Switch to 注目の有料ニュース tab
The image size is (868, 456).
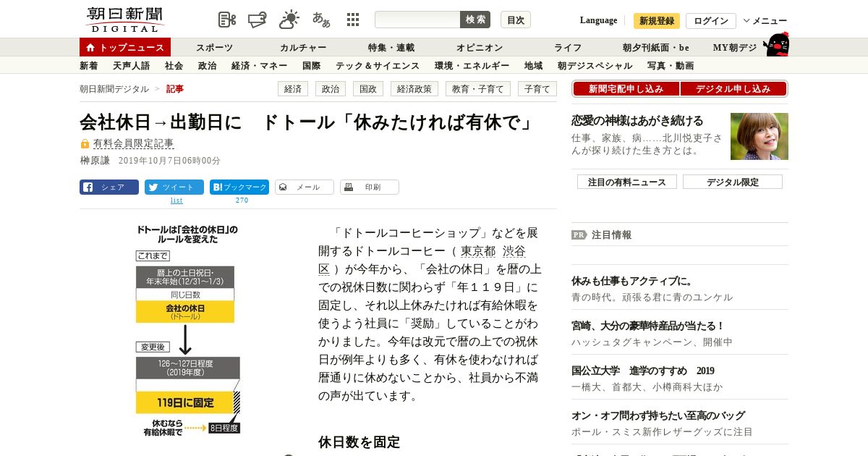click(627, 182)
